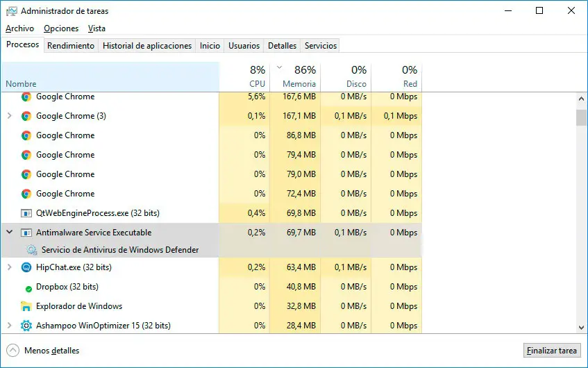Image resolution: width=588 pixels, height=368 pixels.
Task: Click the Google Chrome (3) icon
Action: [x=26, y=116]
